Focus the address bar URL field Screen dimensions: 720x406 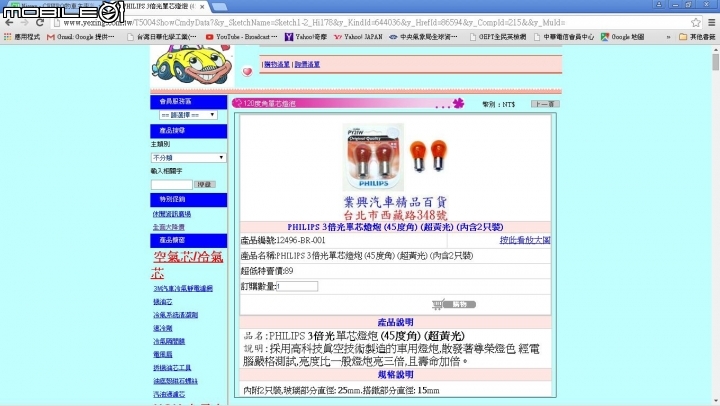pos(367,23)
